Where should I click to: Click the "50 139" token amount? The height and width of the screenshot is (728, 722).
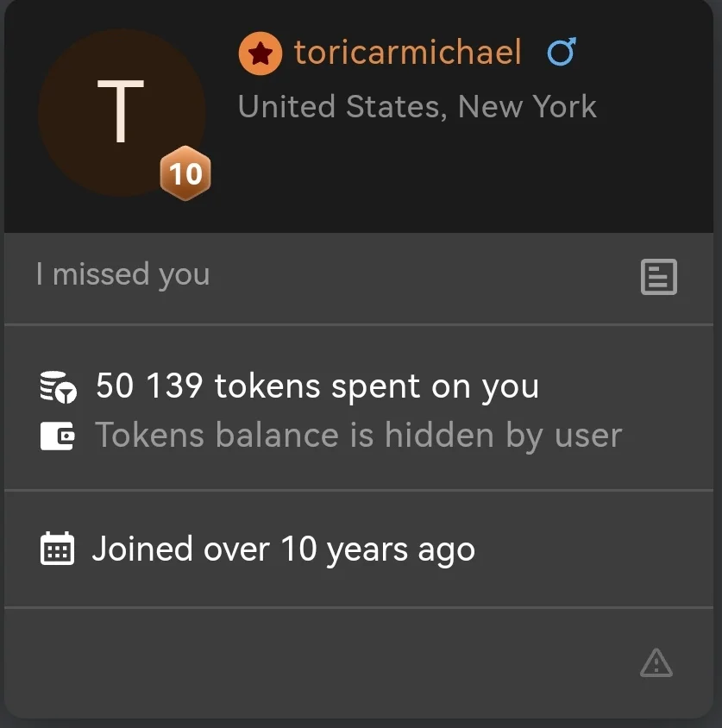(x=148, y=386)
